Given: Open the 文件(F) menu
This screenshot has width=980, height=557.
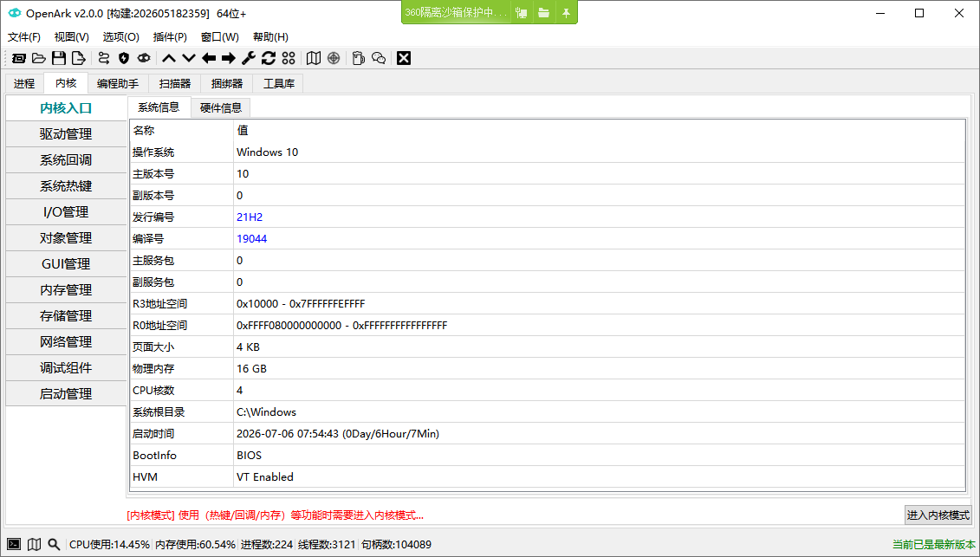Looking at the screenshot, I should 23,37.
